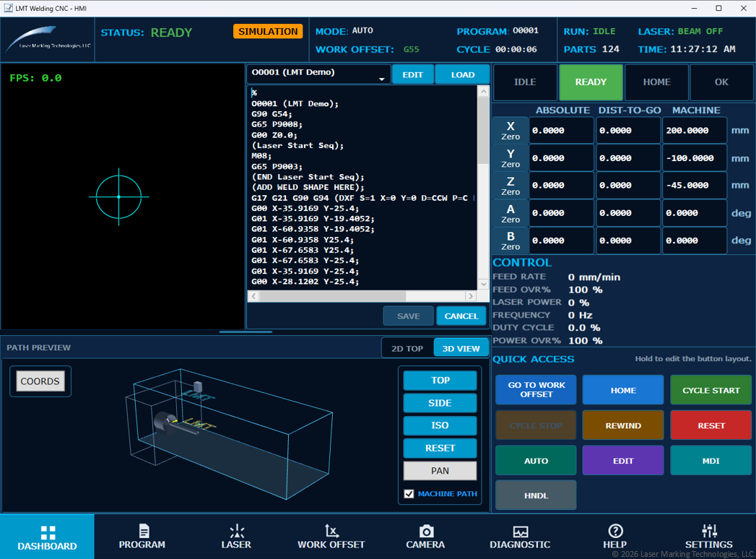The image size is (756, 559).
Task: Select AUTO mode quick button
Action: coord(536,460)
